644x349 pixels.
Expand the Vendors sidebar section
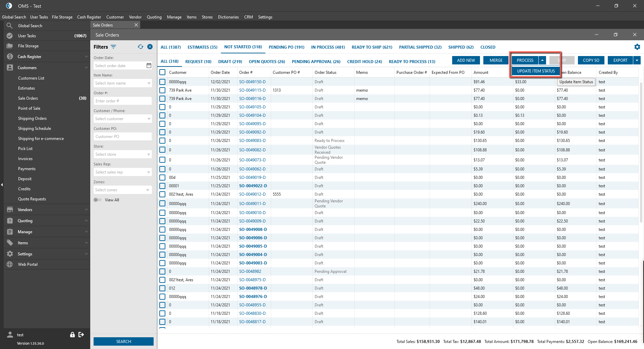pyautogui.click(x=25, y=210)
